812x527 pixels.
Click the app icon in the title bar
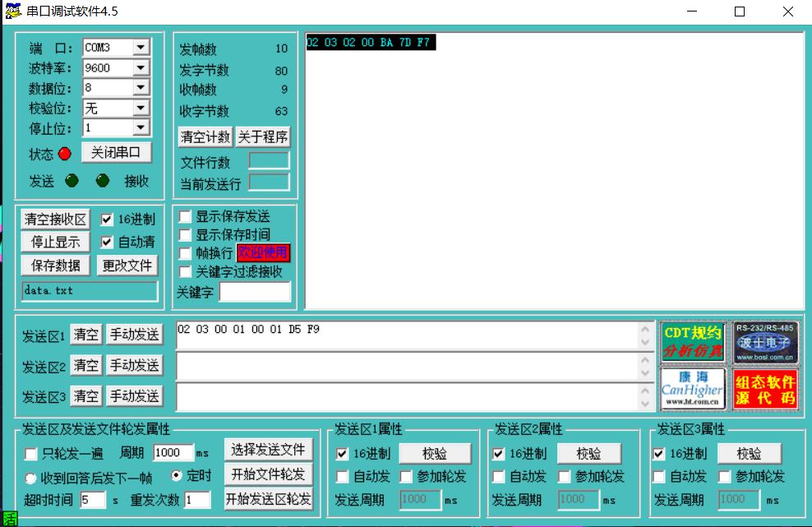[12, 12]
